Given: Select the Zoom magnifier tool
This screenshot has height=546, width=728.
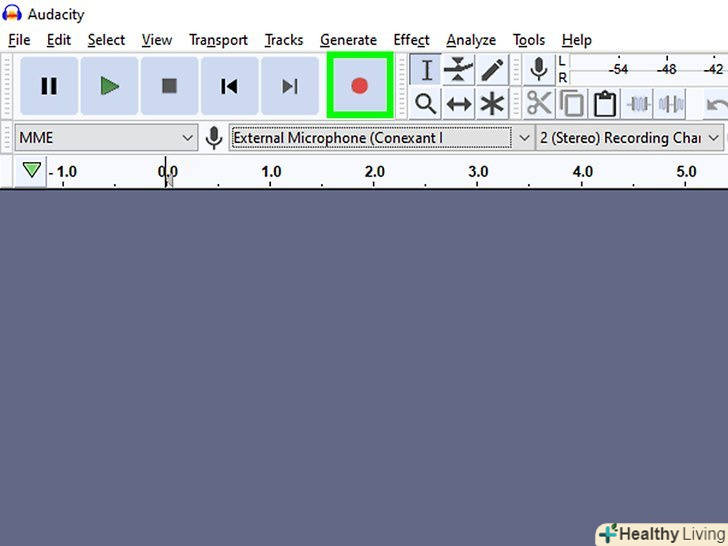Looking at the screenshot, I should click(425, 104).
